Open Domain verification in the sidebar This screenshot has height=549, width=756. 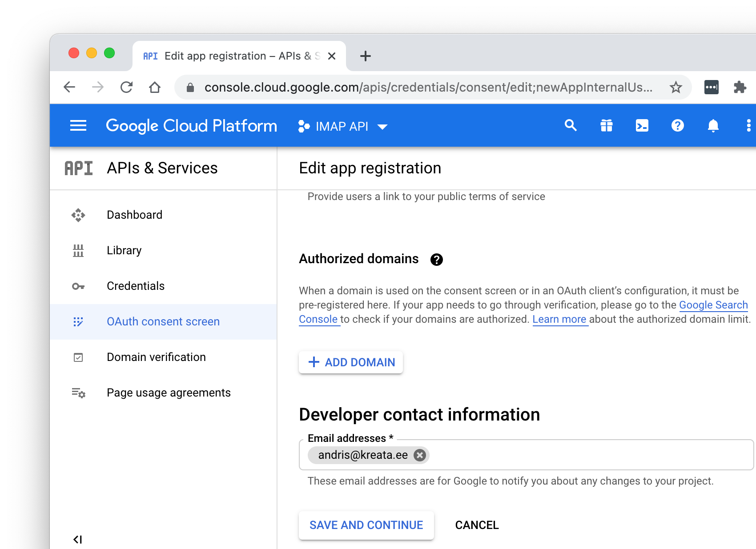coord(163,357)
